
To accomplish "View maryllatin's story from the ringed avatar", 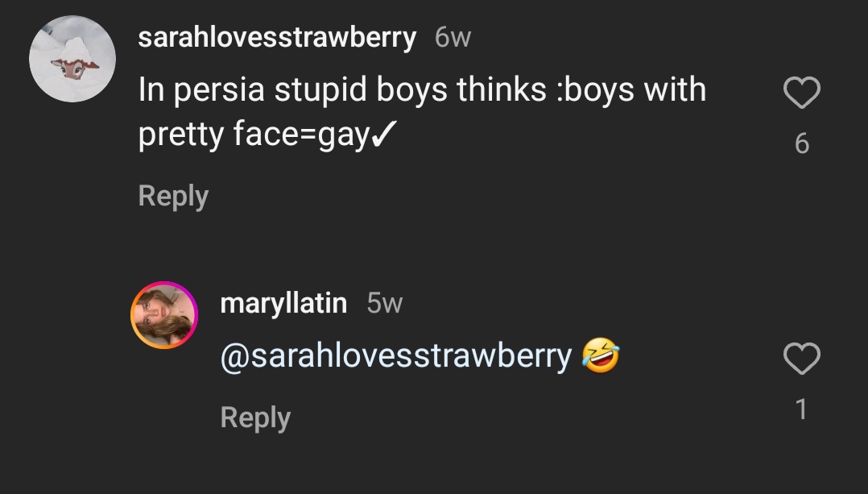I will [164, 314].
